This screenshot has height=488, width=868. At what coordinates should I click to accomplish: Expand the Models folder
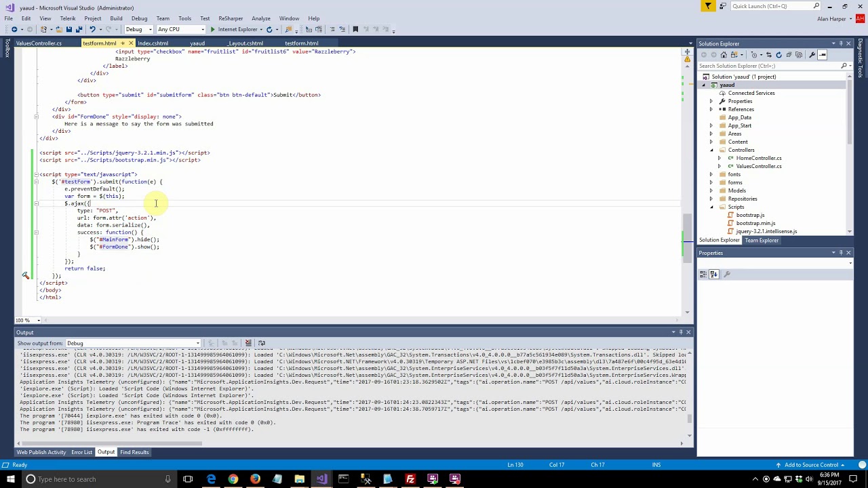711,190
